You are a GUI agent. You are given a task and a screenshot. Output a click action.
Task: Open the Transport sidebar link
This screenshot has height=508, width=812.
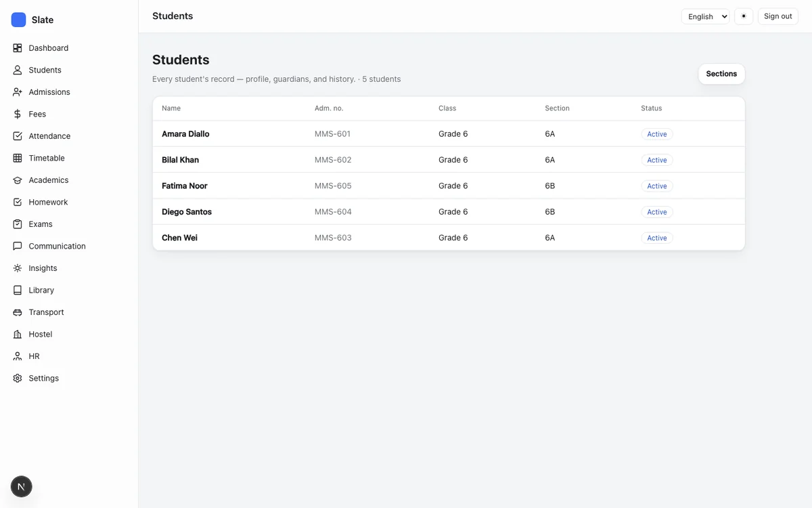click(46, 312)
